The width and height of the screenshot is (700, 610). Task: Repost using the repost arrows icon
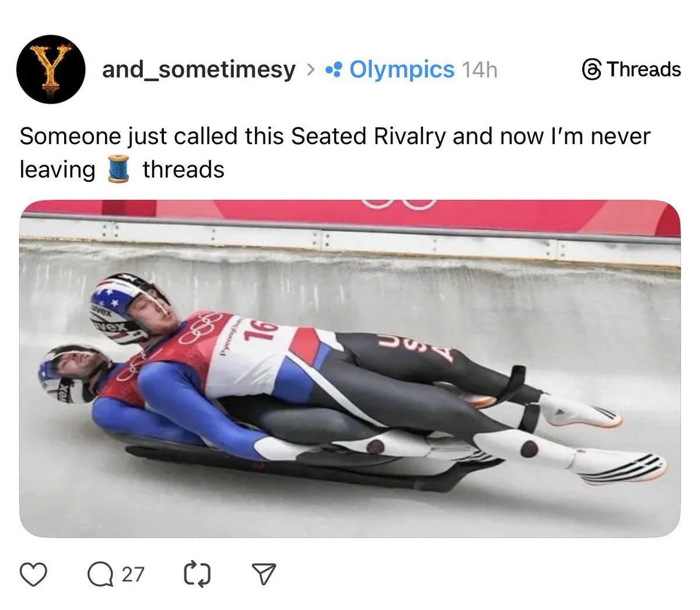197,574
